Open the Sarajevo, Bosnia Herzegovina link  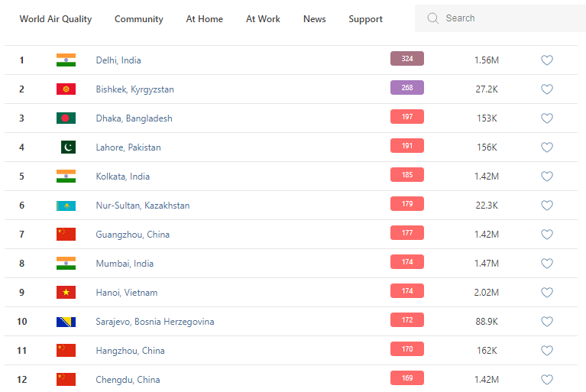(154, 322)
